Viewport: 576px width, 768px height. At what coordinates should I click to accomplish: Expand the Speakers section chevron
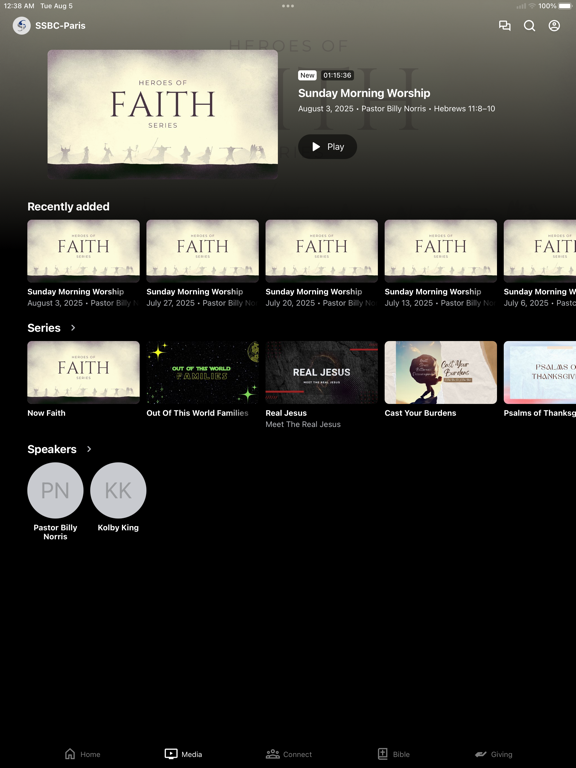pyautogui.click(x=89, y=449)
